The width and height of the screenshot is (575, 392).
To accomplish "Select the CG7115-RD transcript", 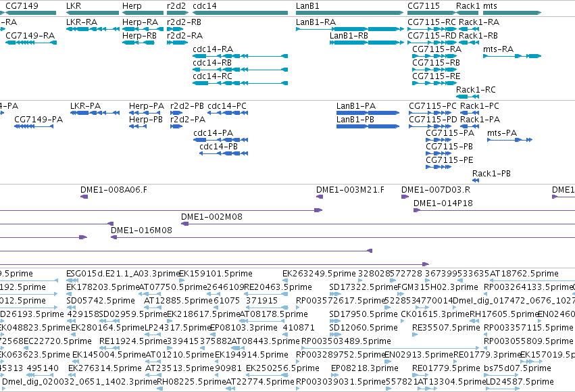I will [432, 43].
